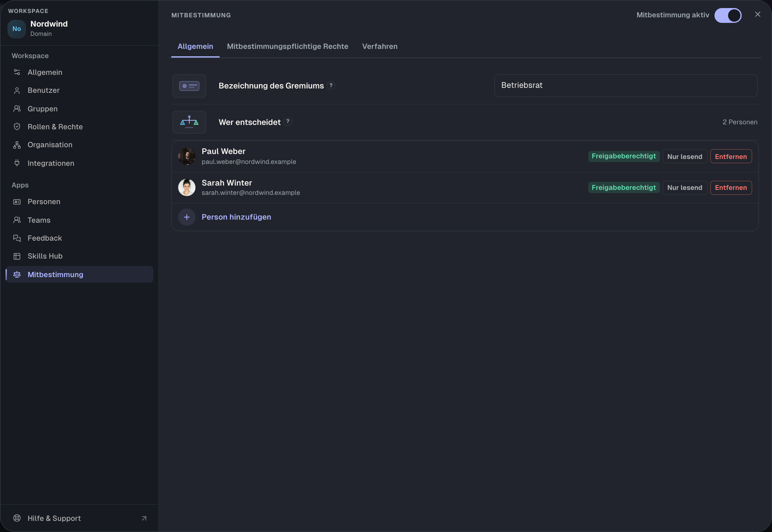Set Paul Weber to Nur lesend
The height and width of the screenshot is (532, 772).
tap(685, 156)
